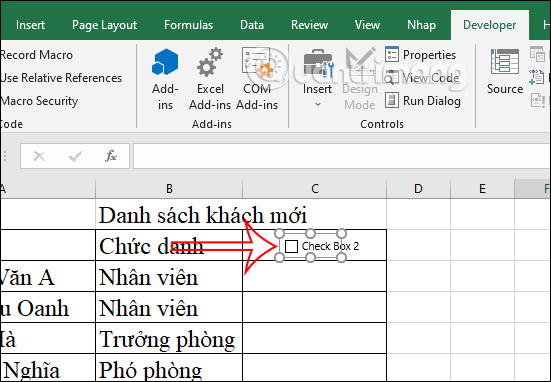Open the Formulas tab

[x=188, y=25]
